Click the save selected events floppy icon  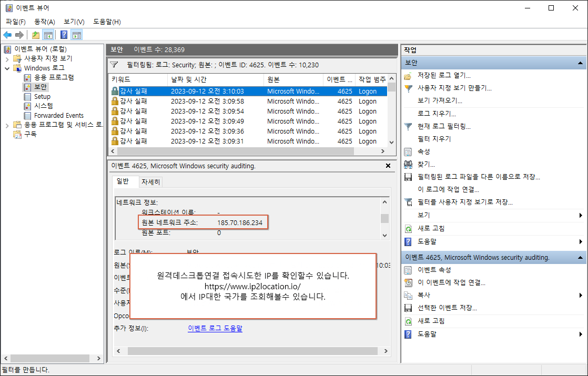tap(408, 308)
